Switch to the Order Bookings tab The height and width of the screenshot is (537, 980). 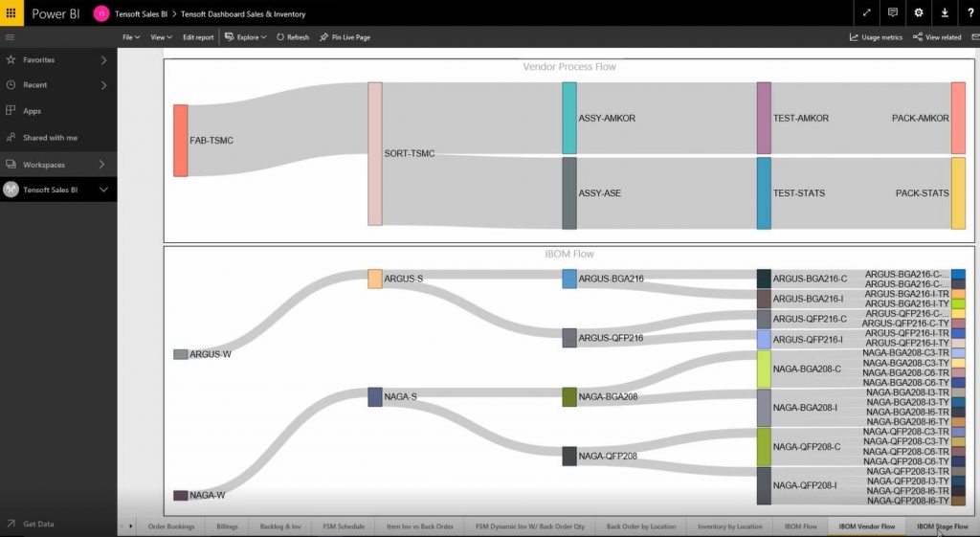(x=171, y=526)
